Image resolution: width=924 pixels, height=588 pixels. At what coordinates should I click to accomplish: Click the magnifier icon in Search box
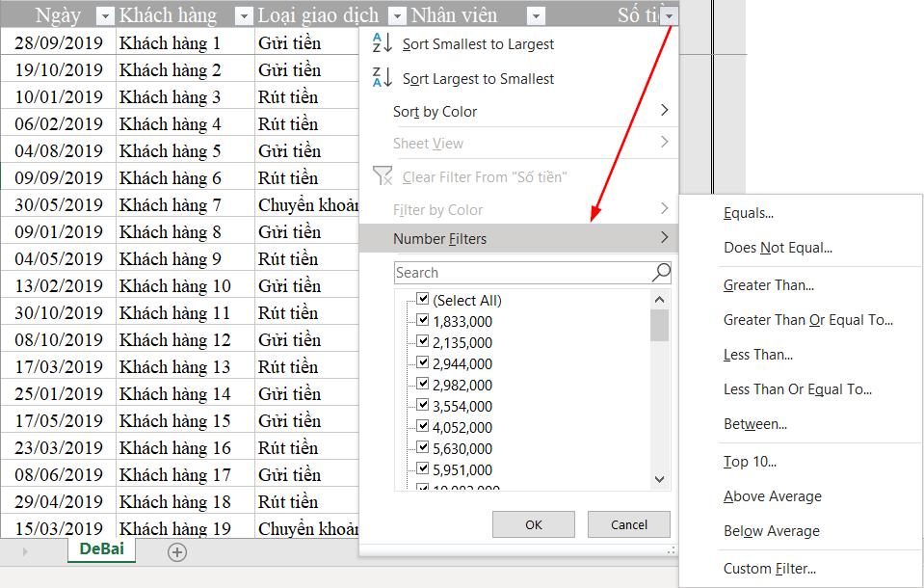(661, 273)
